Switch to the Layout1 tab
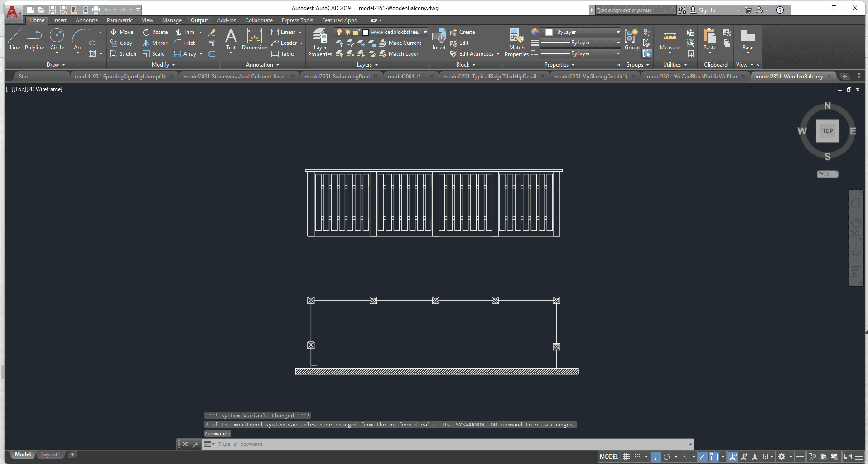 (50, 454)
